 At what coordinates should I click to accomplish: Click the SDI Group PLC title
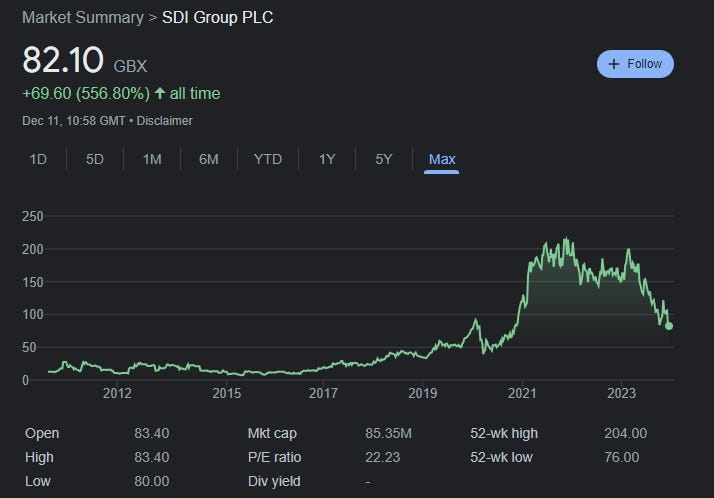[x=218, y=18]
